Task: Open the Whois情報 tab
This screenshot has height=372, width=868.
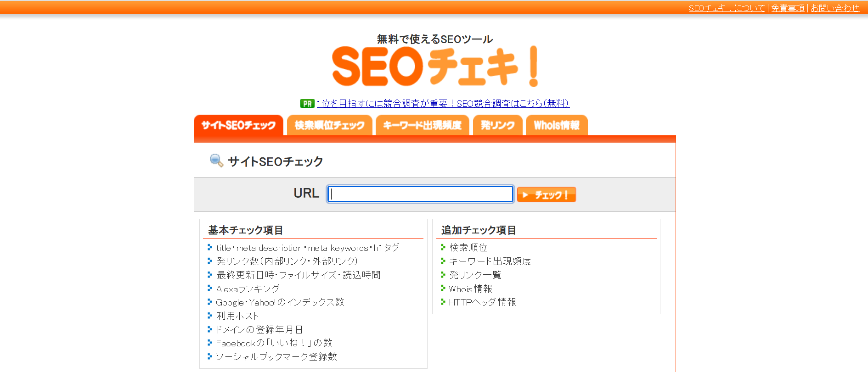Action: pyautogui.click(x=557, y=125)
